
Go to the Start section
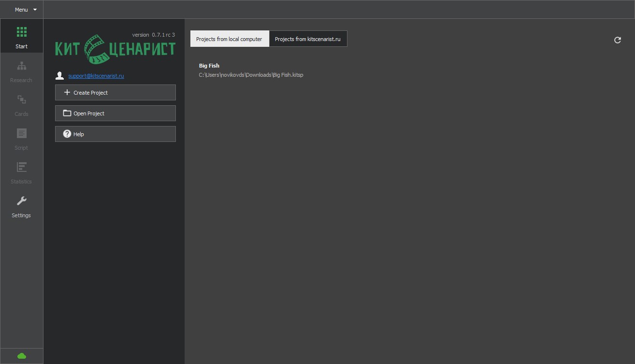(x=21, y=37)
